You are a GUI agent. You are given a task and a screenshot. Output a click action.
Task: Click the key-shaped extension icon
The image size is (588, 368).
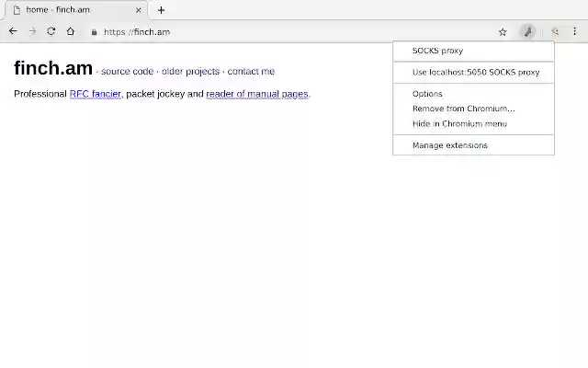coord(555,32)
